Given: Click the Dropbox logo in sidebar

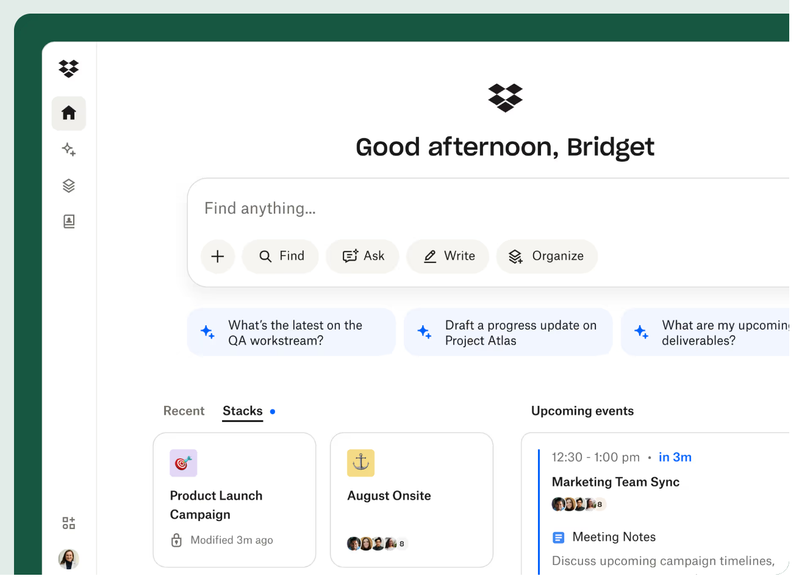Looking at the screenshot, I should tap(68, 68).
